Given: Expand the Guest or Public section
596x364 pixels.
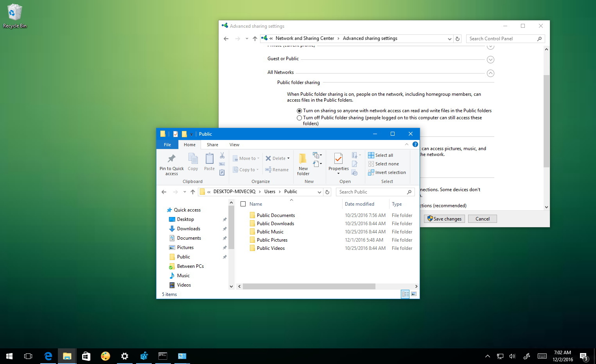Looking at the screenshot, I should click(490, 59).
